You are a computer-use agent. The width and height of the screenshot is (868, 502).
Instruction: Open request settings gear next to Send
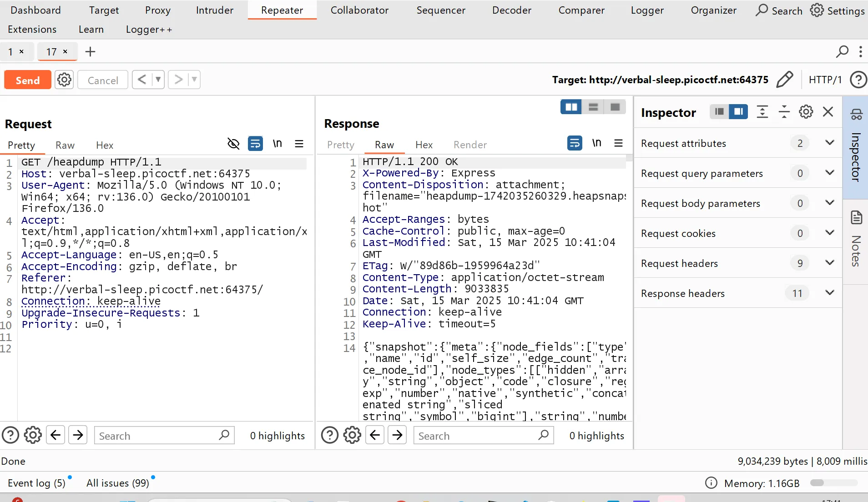[x=64, y=80]
